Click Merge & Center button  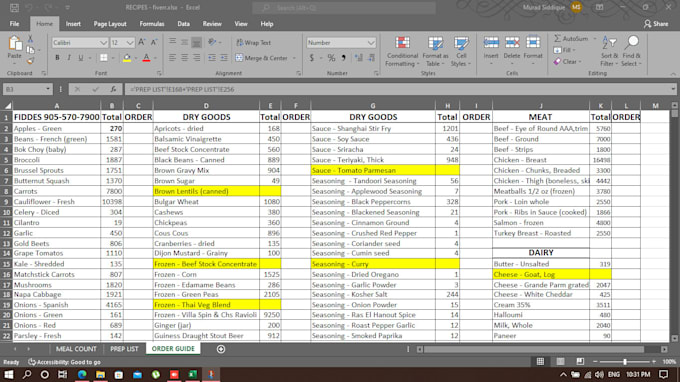point(262,58)
